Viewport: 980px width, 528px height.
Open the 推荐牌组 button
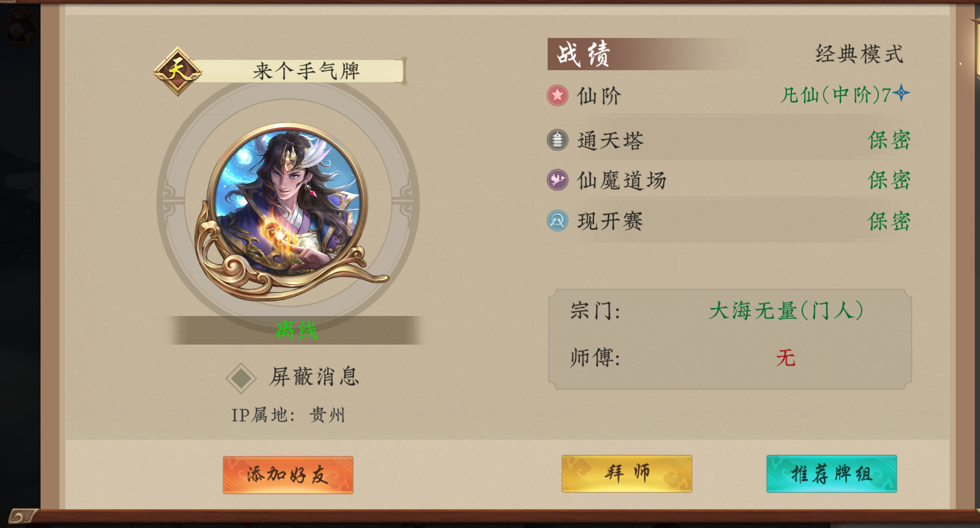[x=831, y=473]
